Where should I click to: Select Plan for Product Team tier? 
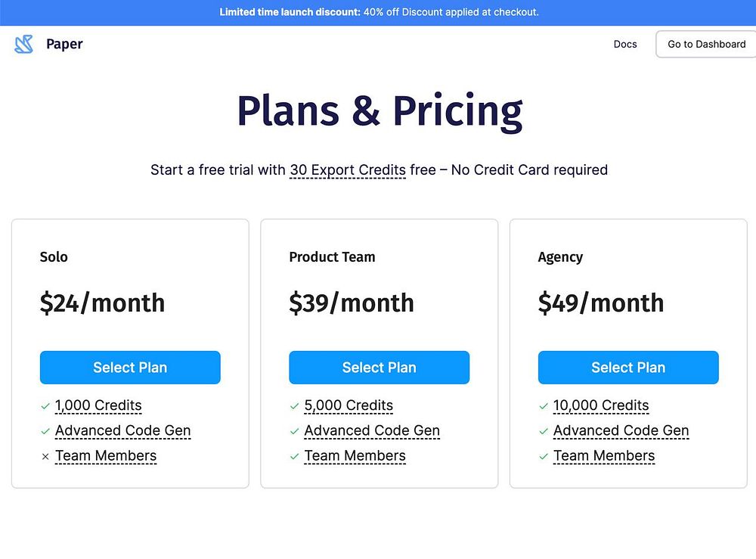[x=379, y=368]
